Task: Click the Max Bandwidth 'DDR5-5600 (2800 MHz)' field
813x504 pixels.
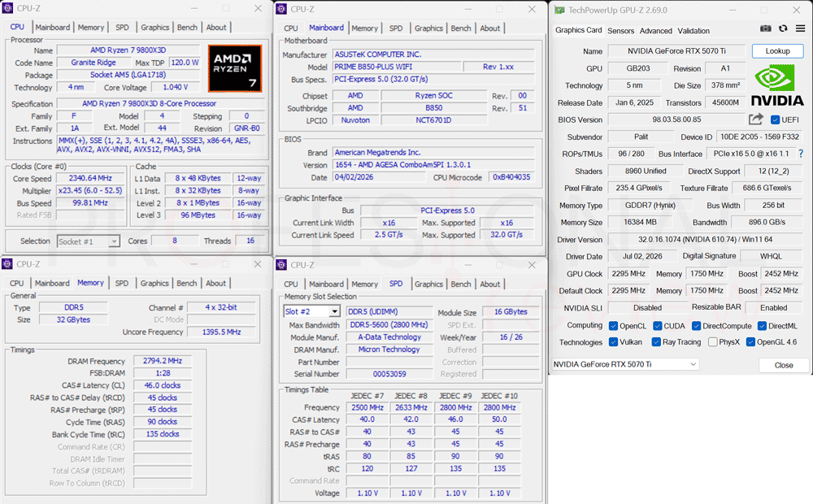Action: click(389, 324)
